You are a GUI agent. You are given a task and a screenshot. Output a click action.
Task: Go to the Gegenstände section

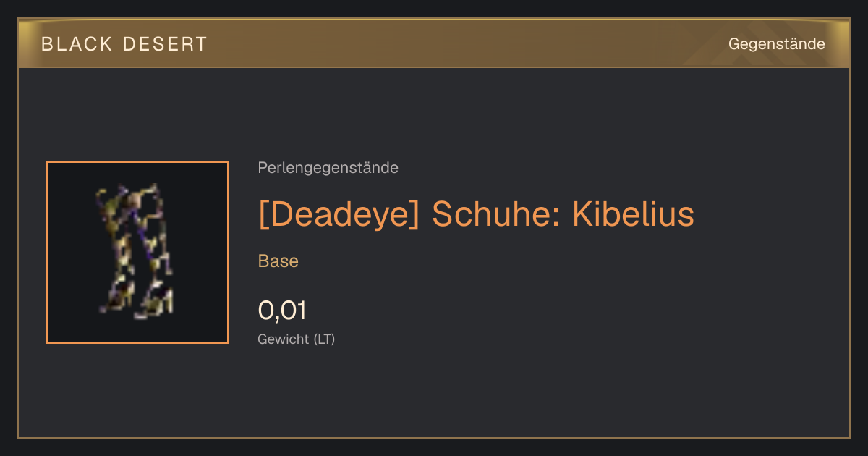[776, 44]
